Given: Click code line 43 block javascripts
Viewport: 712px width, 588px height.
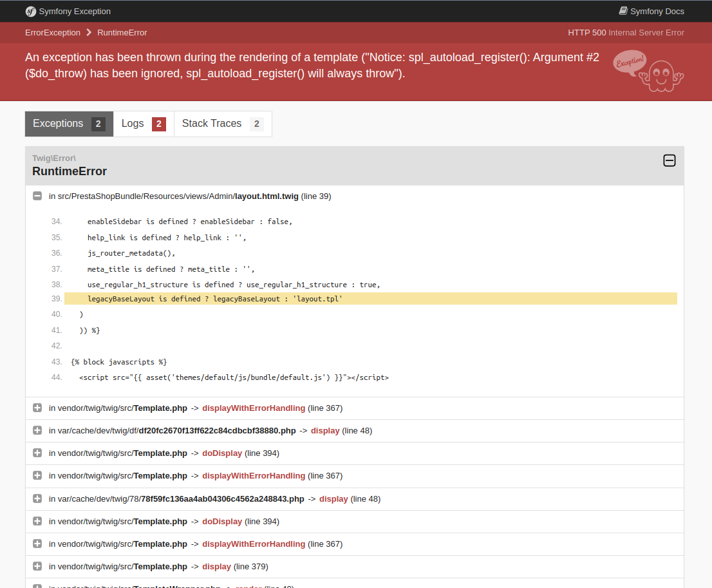Looking at the screenshot, I should (x=119, y=362).
